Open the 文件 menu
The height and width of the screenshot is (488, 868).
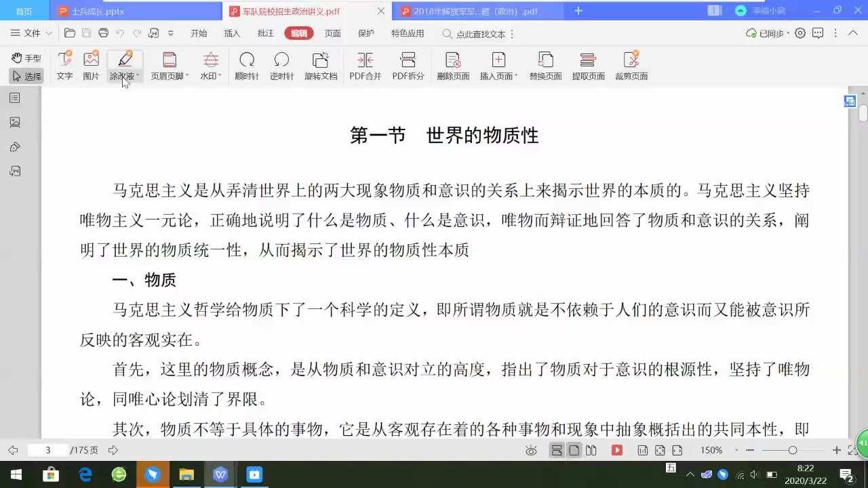coord(32,33)
